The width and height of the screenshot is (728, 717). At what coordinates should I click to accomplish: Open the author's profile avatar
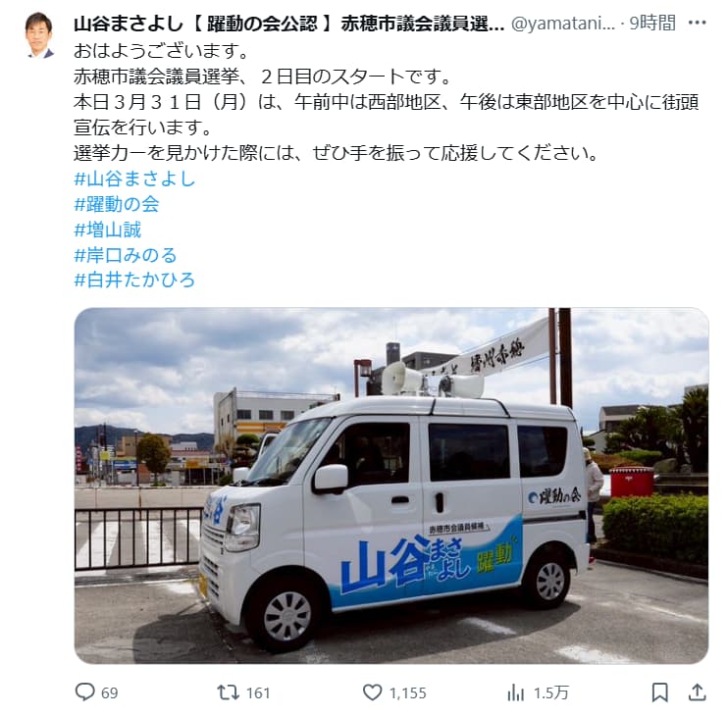(40, 35)
